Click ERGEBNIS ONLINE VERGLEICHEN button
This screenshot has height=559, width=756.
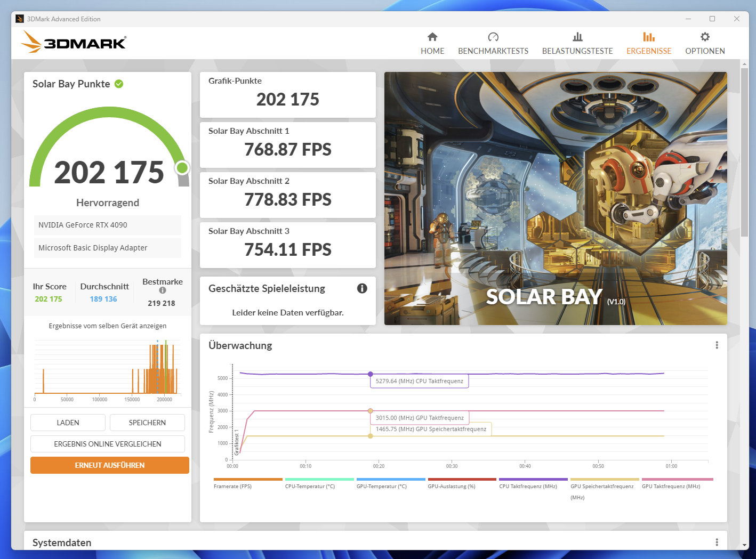[108, 444]
